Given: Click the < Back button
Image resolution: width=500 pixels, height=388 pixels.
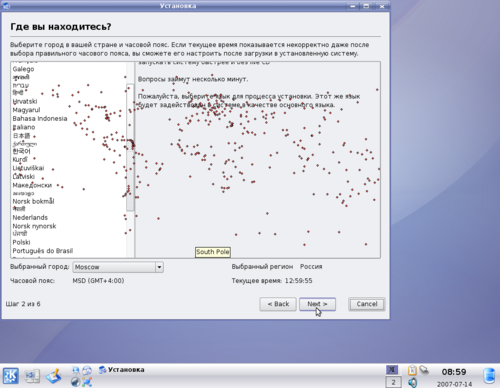Looking at the screenshot, I should click(x=278, y=304).
